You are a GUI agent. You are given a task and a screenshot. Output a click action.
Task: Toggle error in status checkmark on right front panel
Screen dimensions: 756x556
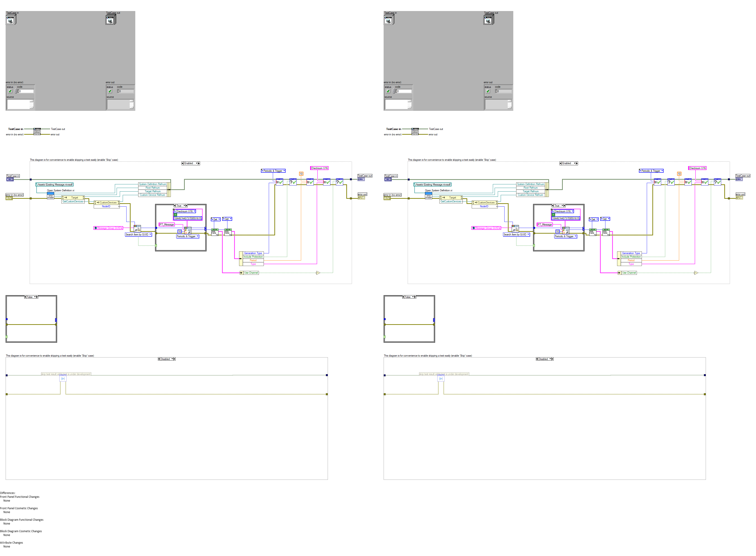click(388, 91)
